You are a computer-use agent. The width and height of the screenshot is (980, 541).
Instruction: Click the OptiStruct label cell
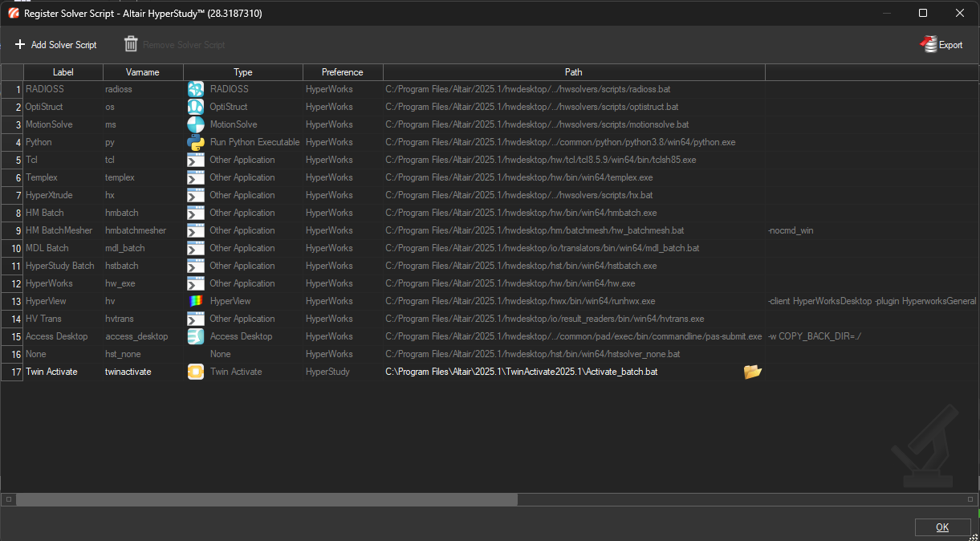pyautogui.click(x=63, y=107)
